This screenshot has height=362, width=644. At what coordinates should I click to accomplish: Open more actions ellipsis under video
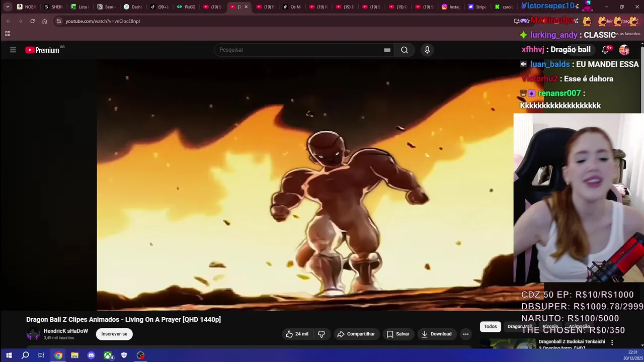(x=466, y=334)
